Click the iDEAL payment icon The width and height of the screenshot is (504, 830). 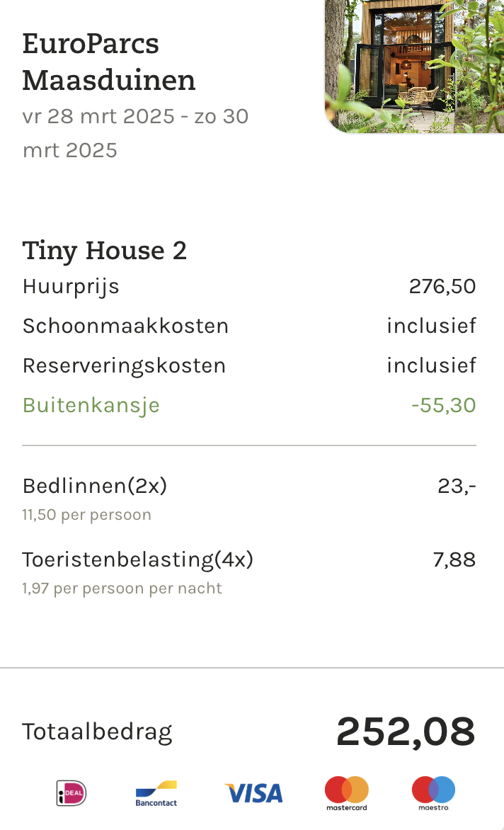71,793
